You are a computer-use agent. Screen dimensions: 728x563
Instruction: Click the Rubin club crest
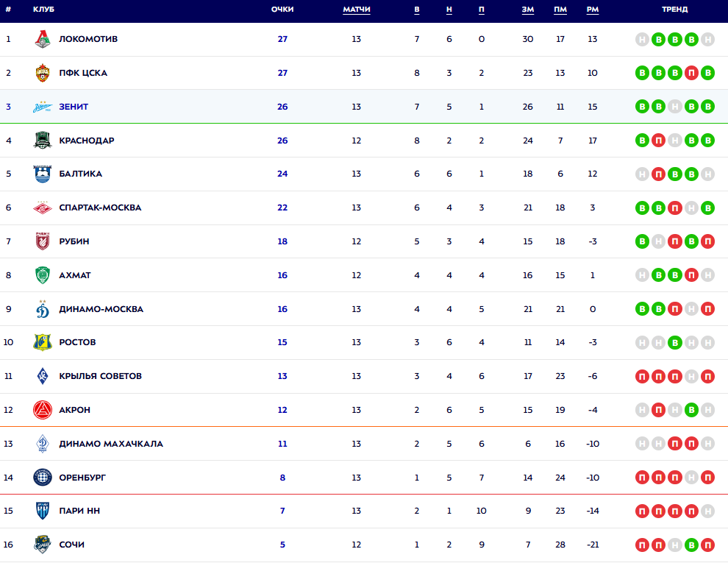point(43,241)
